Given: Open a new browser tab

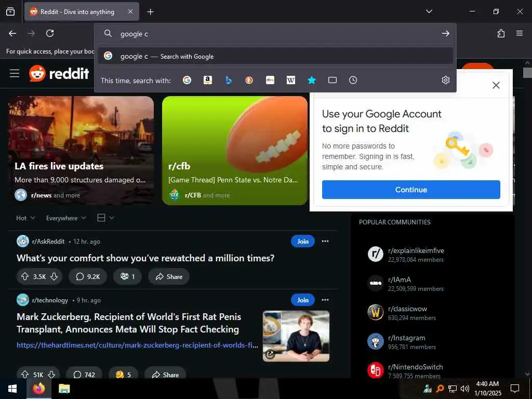Looking at the screenshot, I should point(150,12).
